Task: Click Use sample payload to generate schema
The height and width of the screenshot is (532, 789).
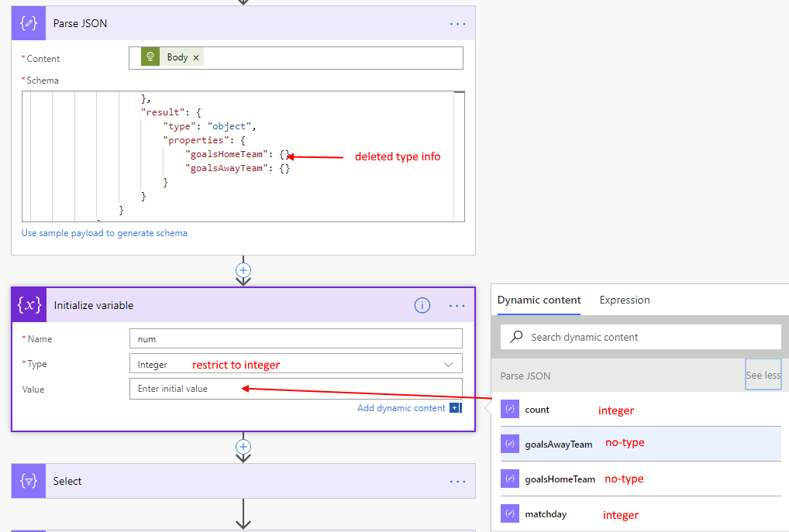Action: pos(104,233)
